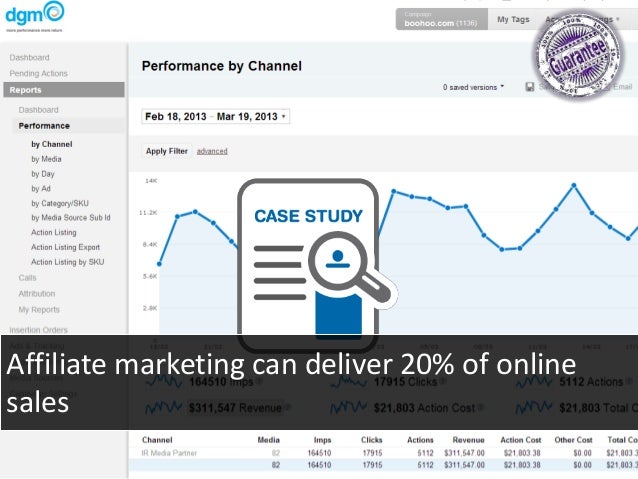Screen dimensions: 638x479
Task: Open the Calls section in the sidebar
Action: click(27, 278)
